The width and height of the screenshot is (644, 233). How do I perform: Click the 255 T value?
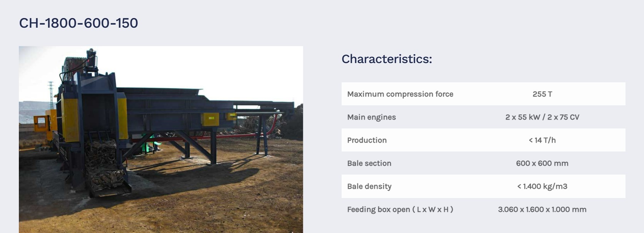(542, 94)
